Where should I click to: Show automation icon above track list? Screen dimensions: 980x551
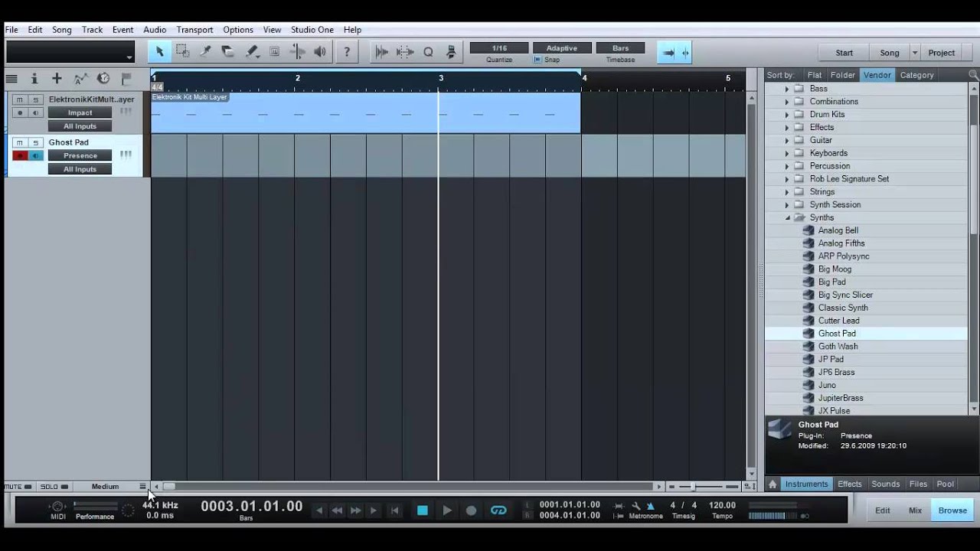point(80,79)
